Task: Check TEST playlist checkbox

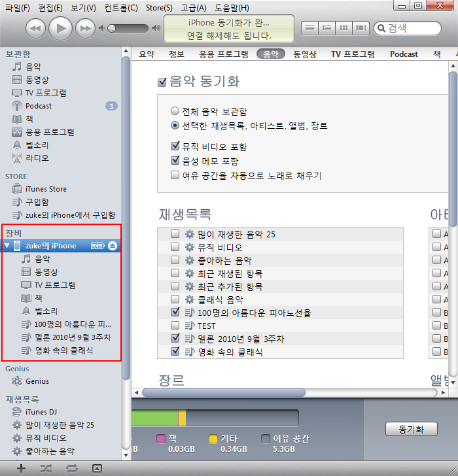Action: (x=175, y=326)
